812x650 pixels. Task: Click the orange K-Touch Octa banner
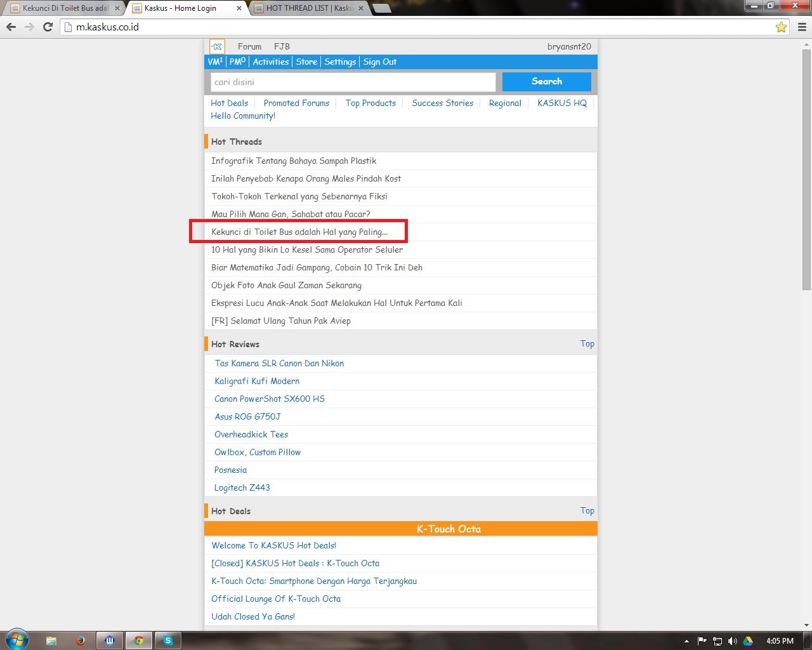(x=401, y=529)
